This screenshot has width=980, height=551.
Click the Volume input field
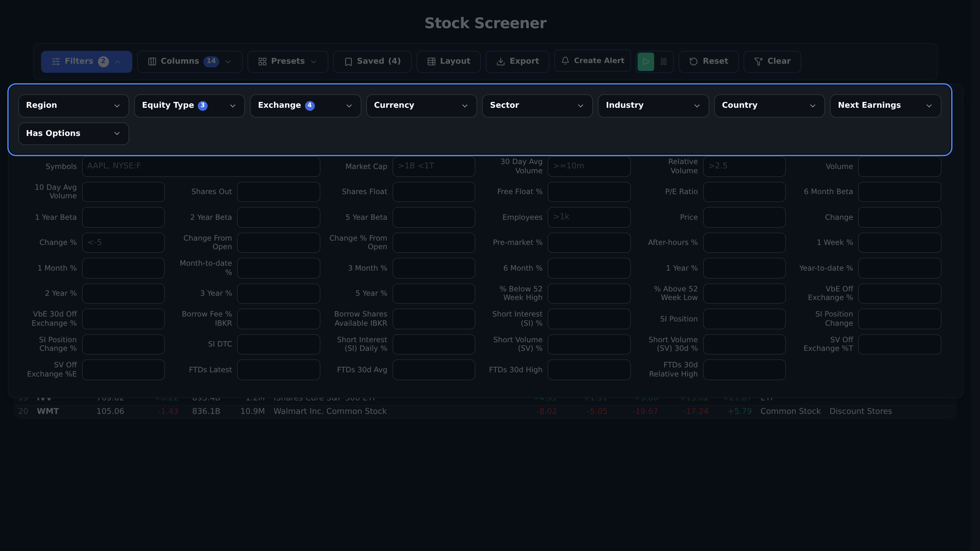click(900, 167)
